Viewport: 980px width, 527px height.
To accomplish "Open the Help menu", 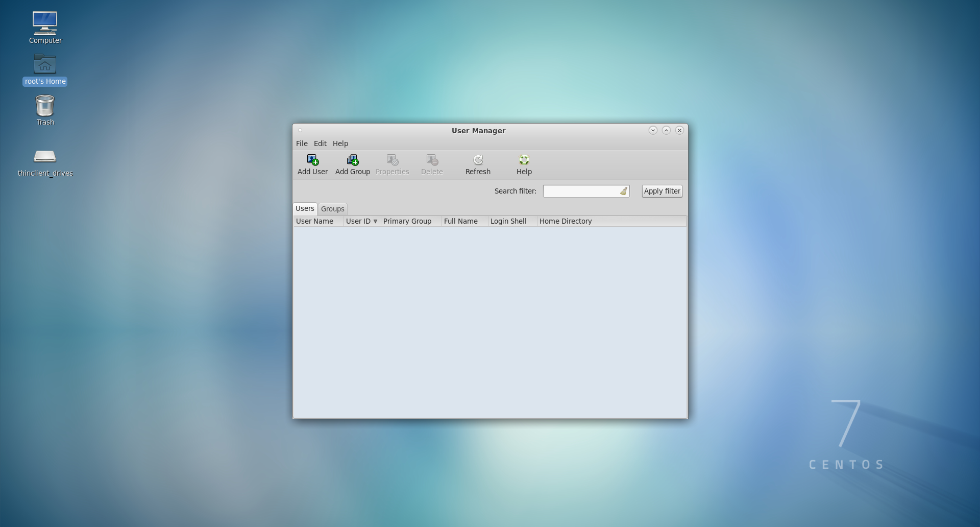I will (340, 143).
